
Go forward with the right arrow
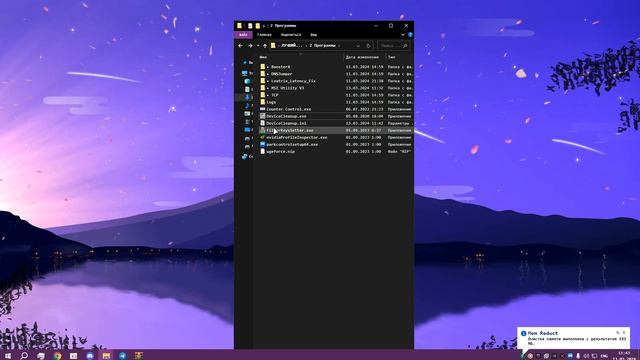click(250, 46)
